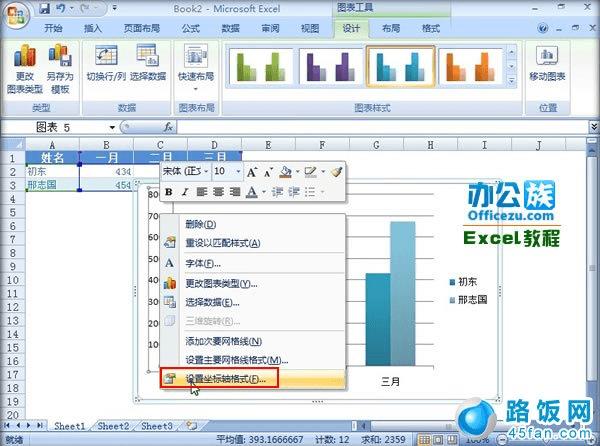Click the formula bar input field

tap(383, 127)
